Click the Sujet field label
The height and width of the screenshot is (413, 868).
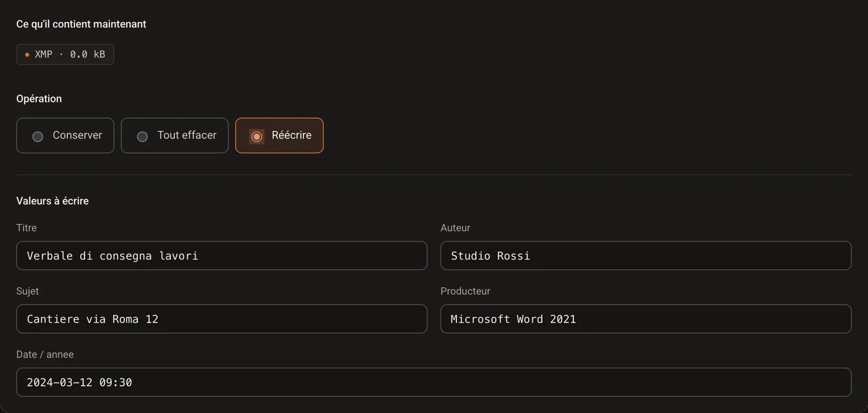(27, 291)
